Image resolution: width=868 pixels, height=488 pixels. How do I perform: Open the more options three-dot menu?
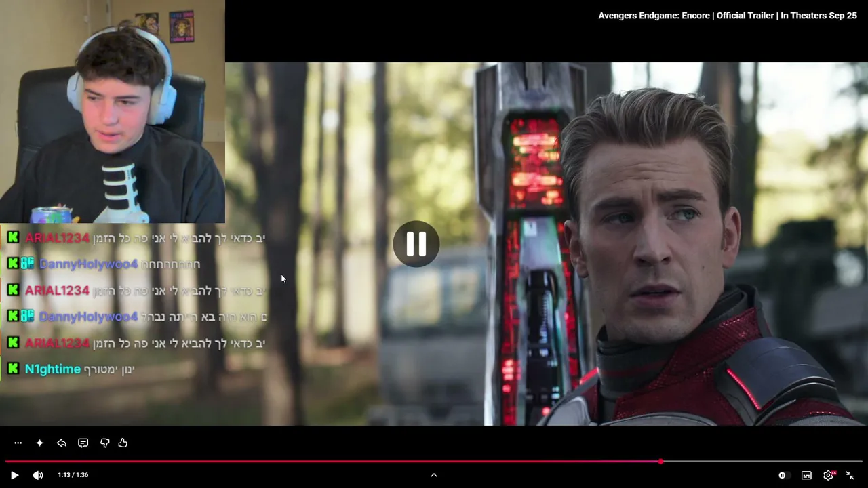pos(18,443)
